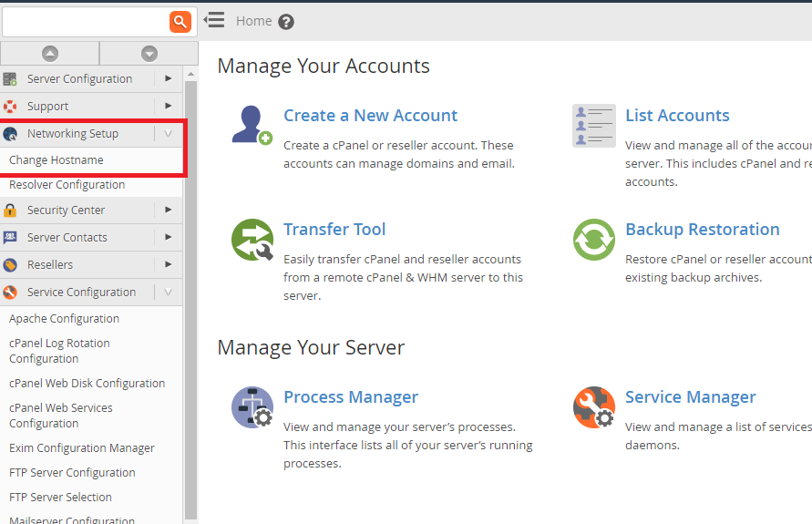Image resolution: width=812 pixels, height=524 pixels.
Task: Open cPanel Log Rotation Configuration
Action: pos(59,351)
